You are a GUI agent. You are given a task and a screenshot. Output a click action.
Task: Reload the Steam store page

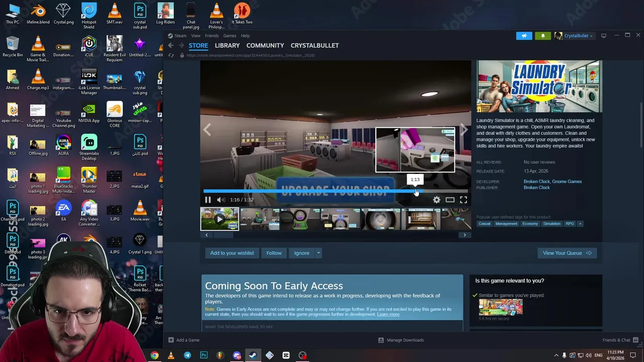tap(171, 55)
